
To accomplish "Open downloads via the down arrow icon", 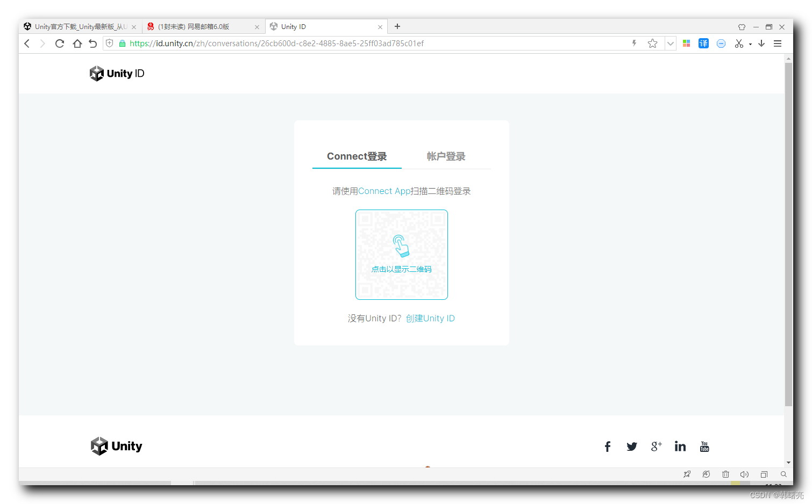I will (761, 44).
